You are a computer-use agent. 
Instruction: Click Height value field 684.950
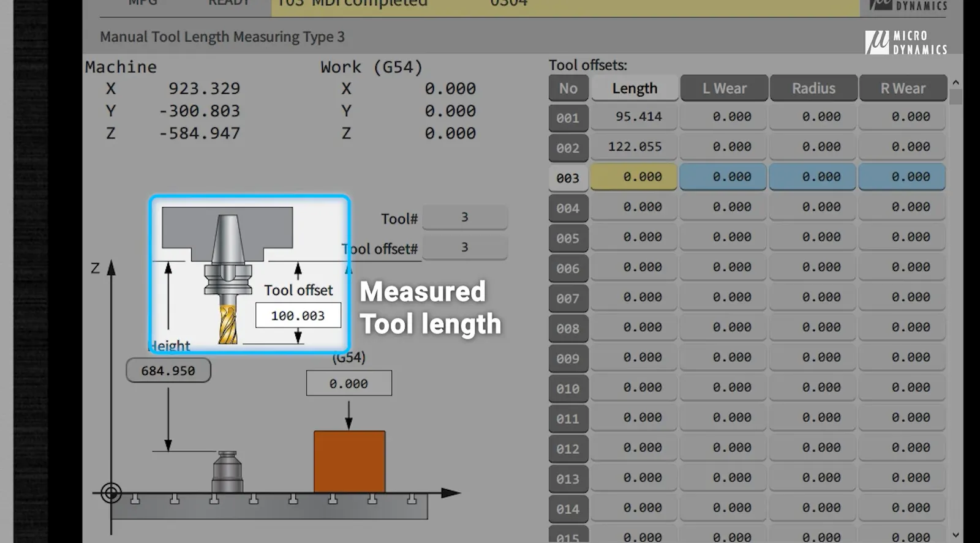point(168,370)
